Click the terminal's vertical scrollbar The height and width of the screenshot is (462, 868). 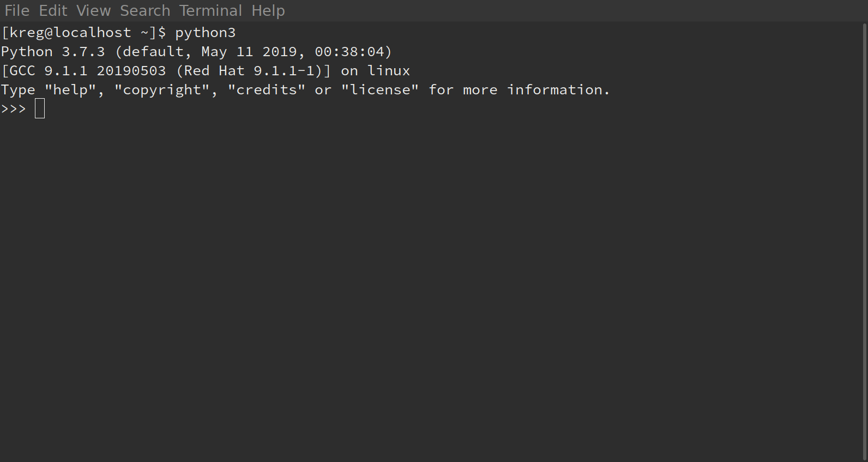(x=865, y=240)
